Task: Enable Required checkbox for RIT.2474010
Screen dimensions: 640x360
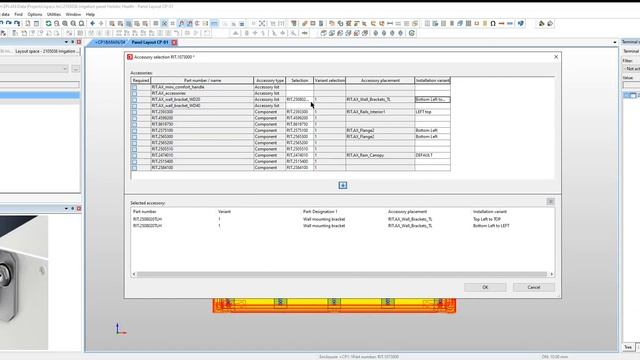Action: click(x=134, y=155)
